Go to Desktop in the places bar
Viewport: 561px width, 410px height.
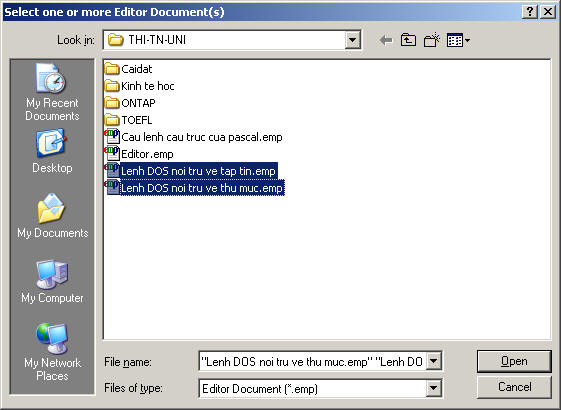52,151
